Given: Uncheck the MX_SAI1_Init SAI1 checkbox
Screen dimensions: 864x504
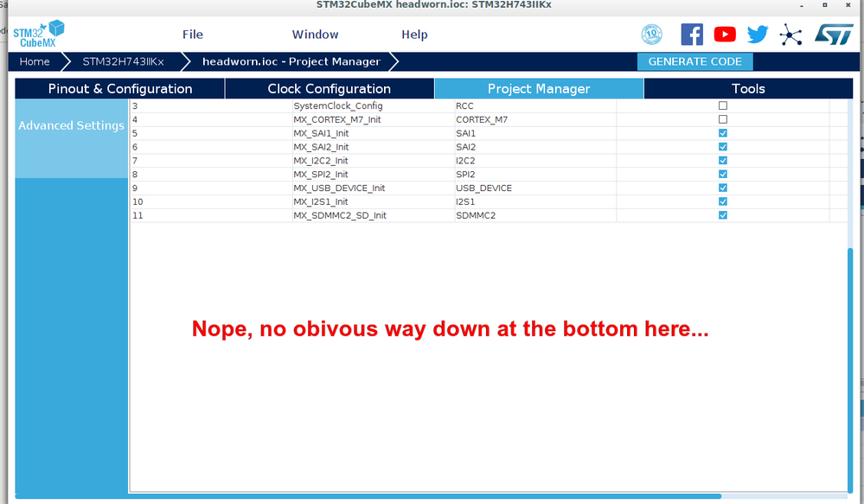Looking at the screenshot, I should tap(723, 133).
